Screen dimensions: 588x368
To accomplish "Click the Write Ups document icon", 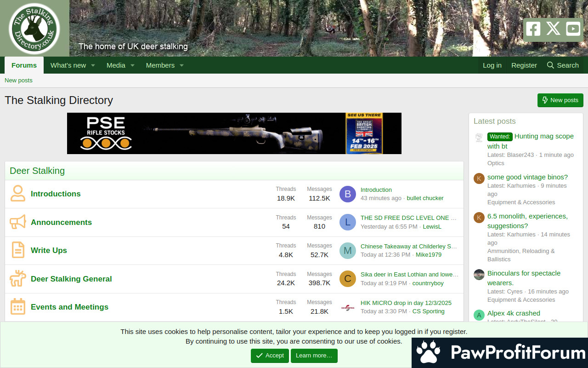I will pos(18,250).
